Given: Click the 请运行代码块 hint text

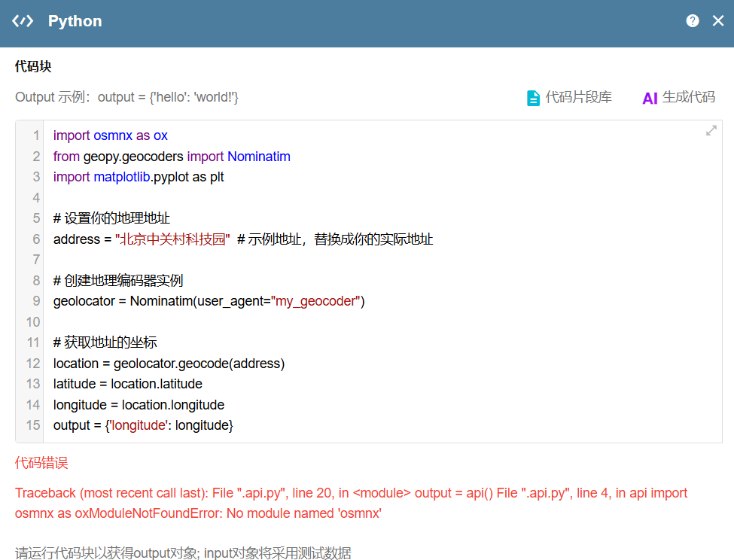Looking at the screenshot, I should point(183,552).
